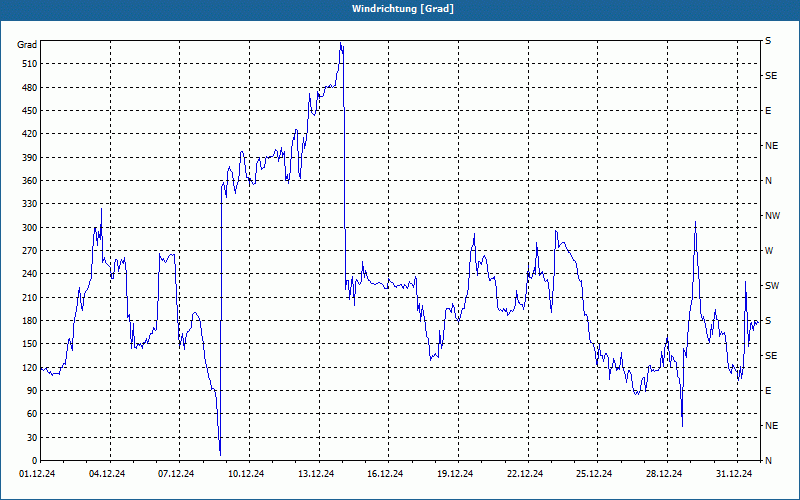The image size is (800, 500).
Task: Click the W compass label on right axis
Action: 769,251
